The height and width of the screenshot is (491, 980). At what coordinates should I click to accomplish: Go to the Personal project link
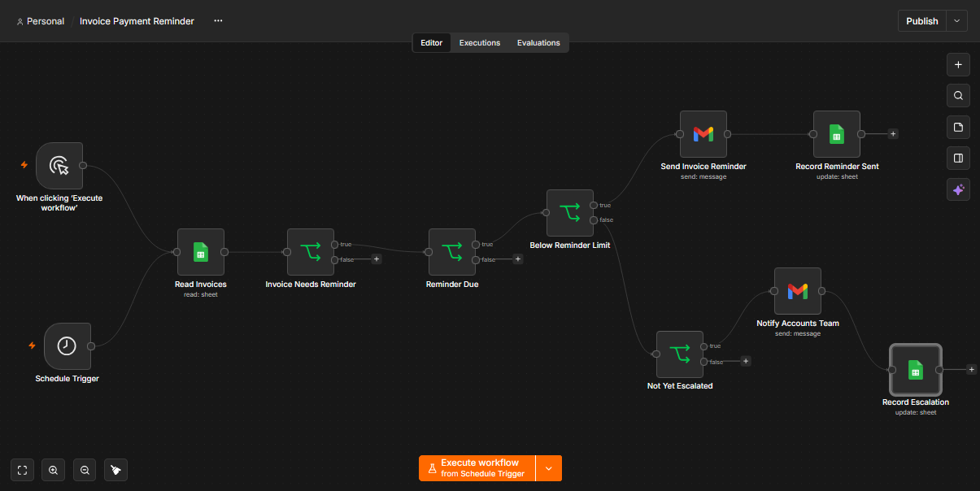click(x=41, y=21)
